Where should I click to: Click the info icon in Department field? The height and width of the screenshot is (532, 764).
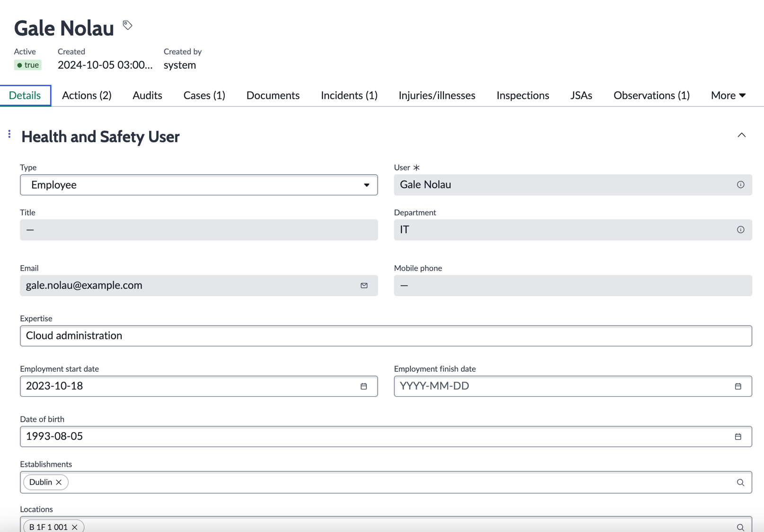point(740,230)
